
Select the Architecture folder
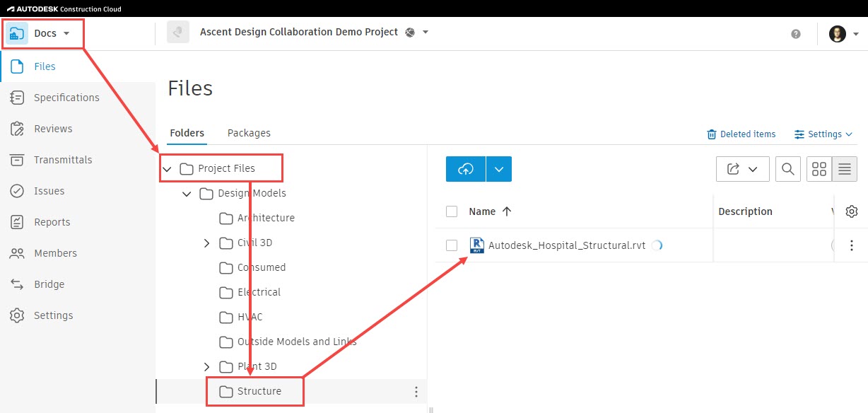click(266, 218)
